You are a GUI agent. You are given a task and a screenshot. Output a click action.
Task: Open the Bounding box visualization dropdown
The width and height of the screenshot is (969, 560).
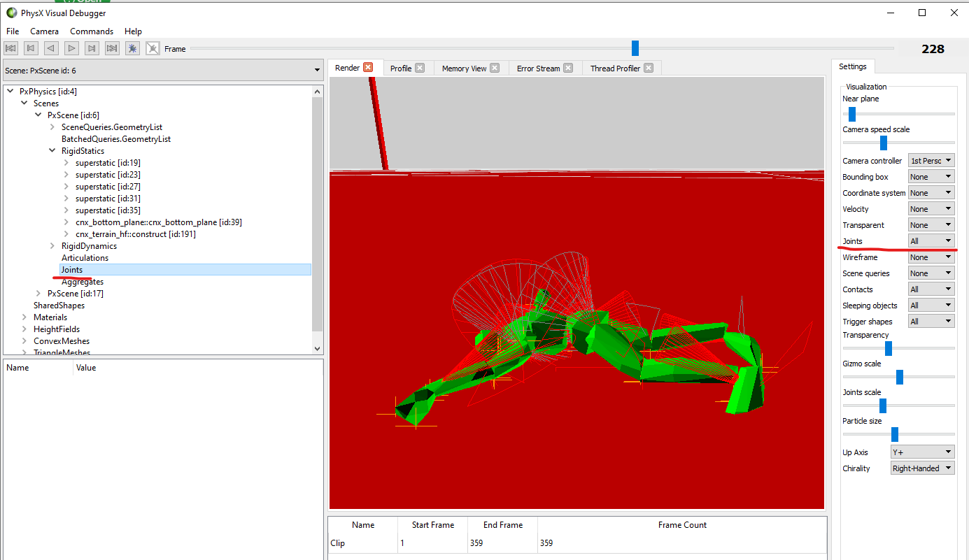click(931, 176)
